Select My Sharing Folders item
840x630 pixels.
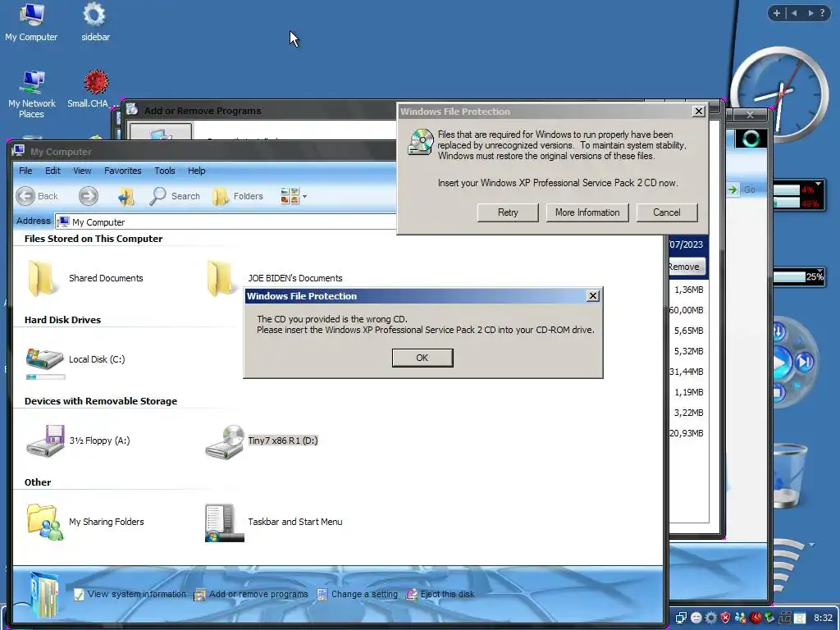pos(85,522)
